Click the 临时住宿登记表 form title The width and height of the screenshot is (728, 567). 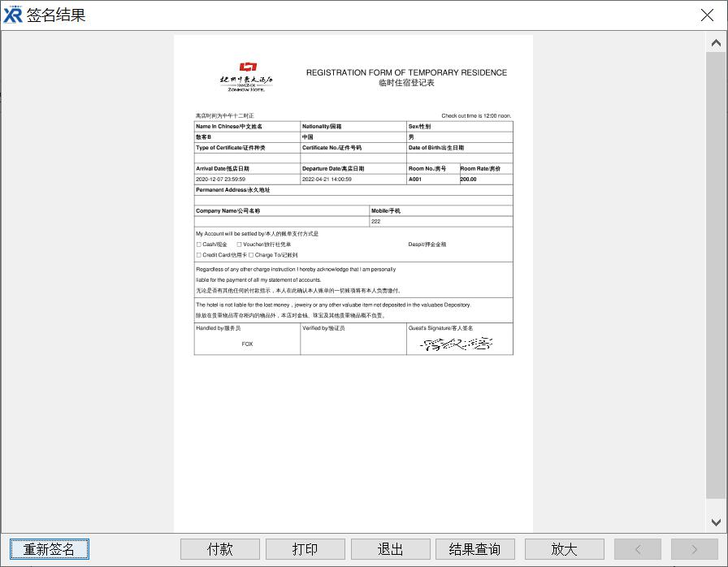click(407, 83)
